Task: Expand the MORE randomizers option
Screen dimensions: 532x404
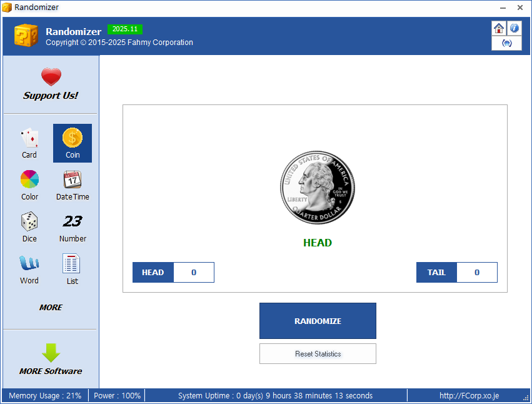Action: [51, 308]
